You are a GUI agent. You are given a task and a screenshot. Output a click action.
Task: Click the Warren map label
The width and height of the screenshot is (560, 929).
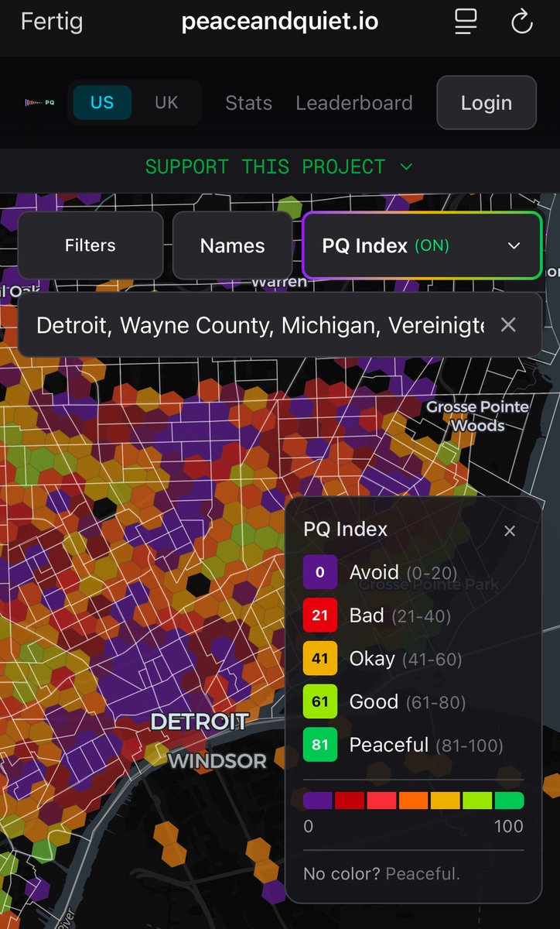click(x=279, y=282)
